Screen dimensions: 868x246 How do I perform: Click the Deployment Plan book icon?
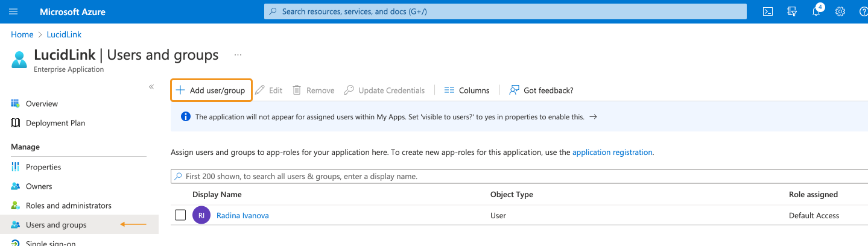tap(16, 123)
